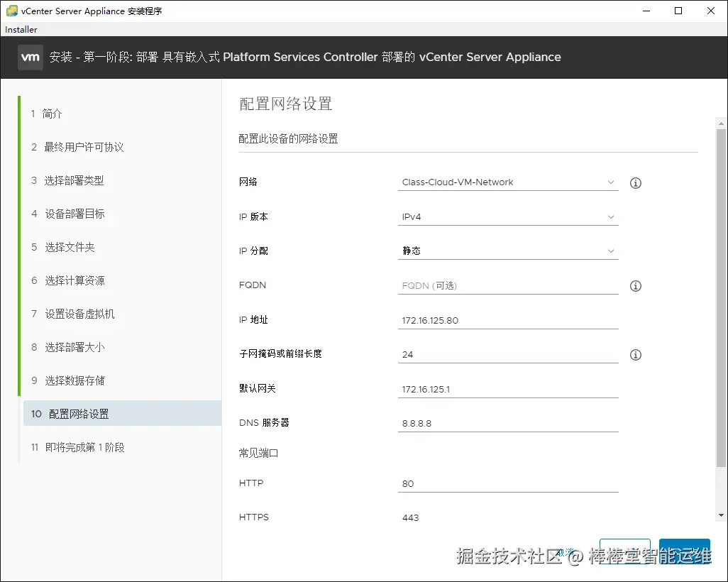Click the vertical scrollbar thumb
This screenshot has height=582, width=728.
[x=721, y=297]
